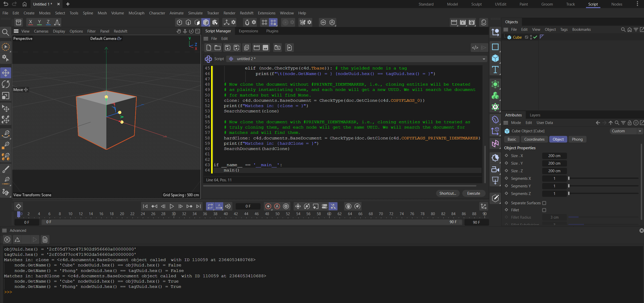This screenshot has height=303, width=644.
Task: Click the Shortcut... button
Action: click(447, 193)
